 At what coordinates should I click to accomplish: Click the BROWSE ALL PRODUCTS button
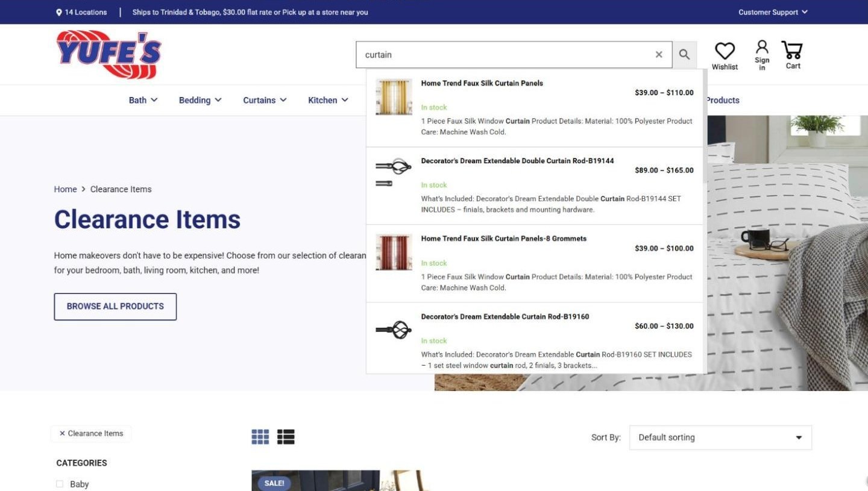(x=115, y=306)
